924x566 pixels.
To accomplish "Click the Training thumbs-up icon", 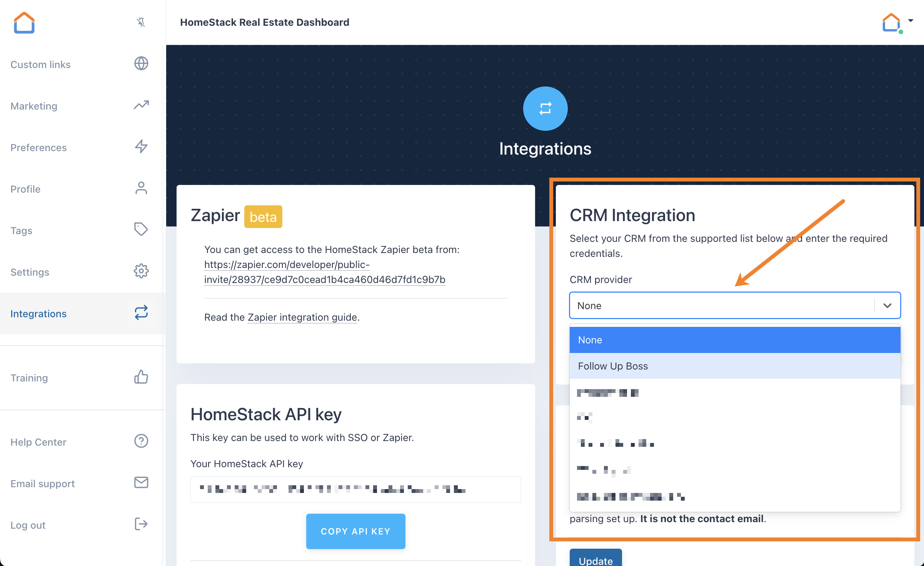I will click(141, 377).
